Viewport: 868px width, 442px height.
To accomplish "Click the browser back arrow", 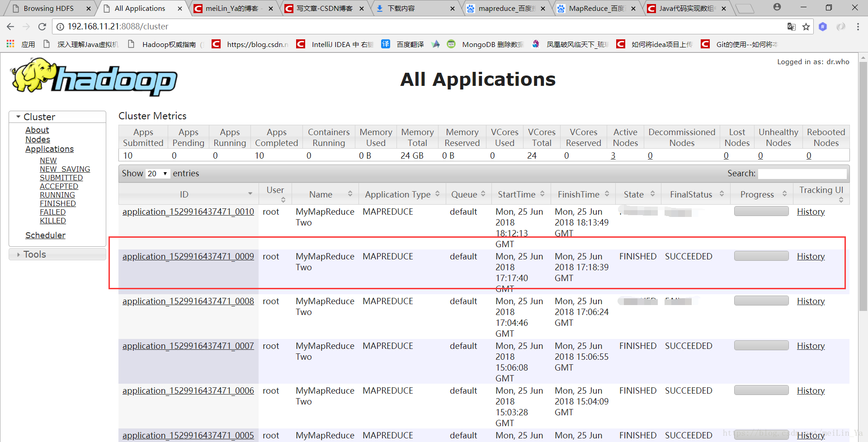I will [10, 27].
